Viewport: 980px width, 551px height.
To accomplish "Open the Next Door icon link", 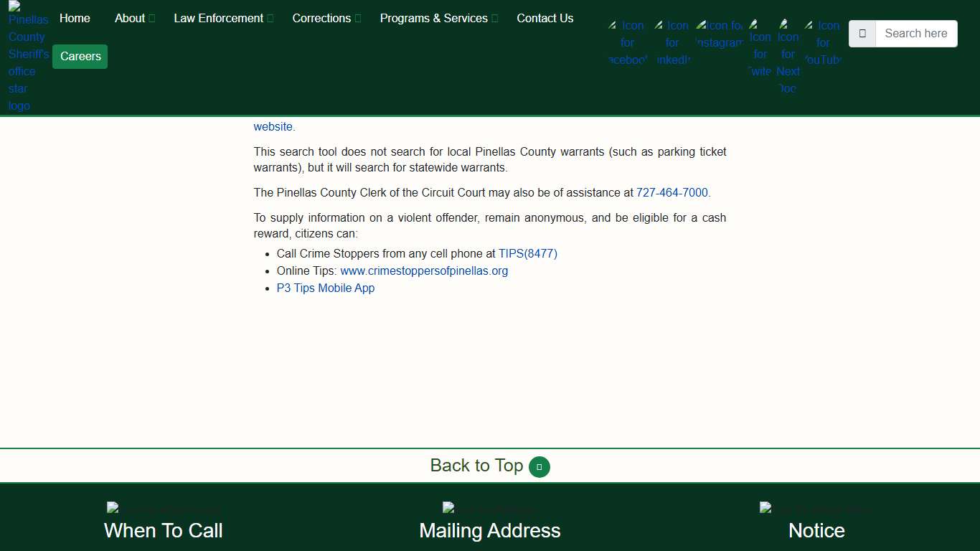I will pos(788,56).
